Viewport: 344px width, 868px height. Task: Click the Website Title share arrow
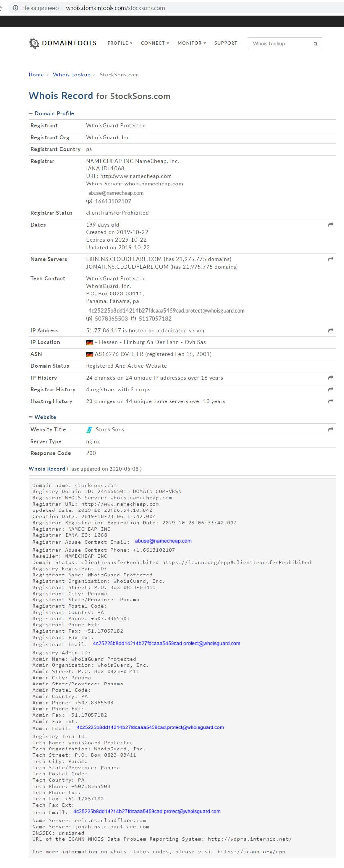click(331, 429)
